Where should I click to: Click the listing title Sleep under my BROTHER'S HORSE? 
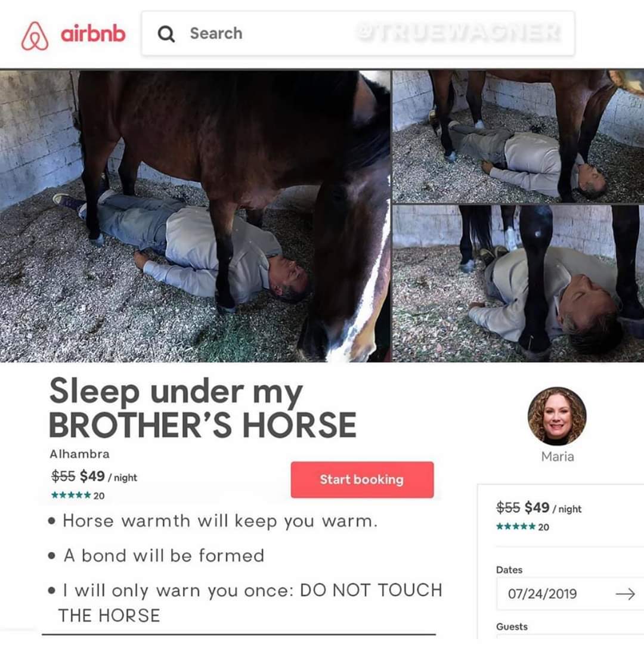point(203,408)
